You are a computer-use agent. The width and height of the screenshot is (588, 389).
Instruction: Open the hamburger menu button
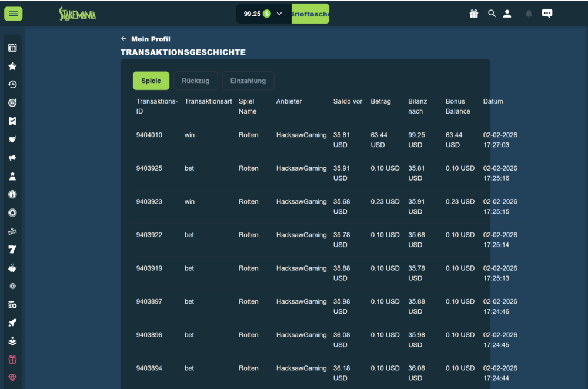(x=13, y=14)
